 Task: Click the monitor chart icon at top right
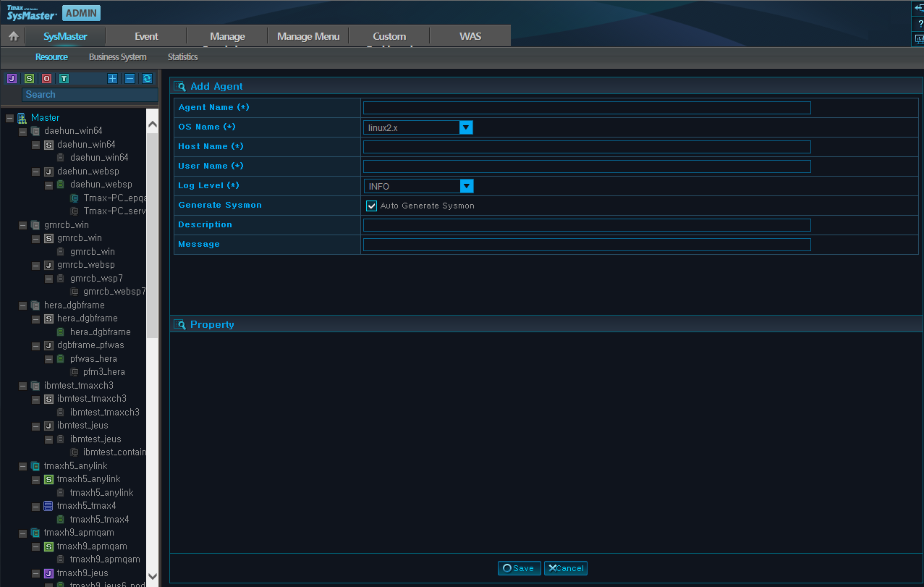920,39
